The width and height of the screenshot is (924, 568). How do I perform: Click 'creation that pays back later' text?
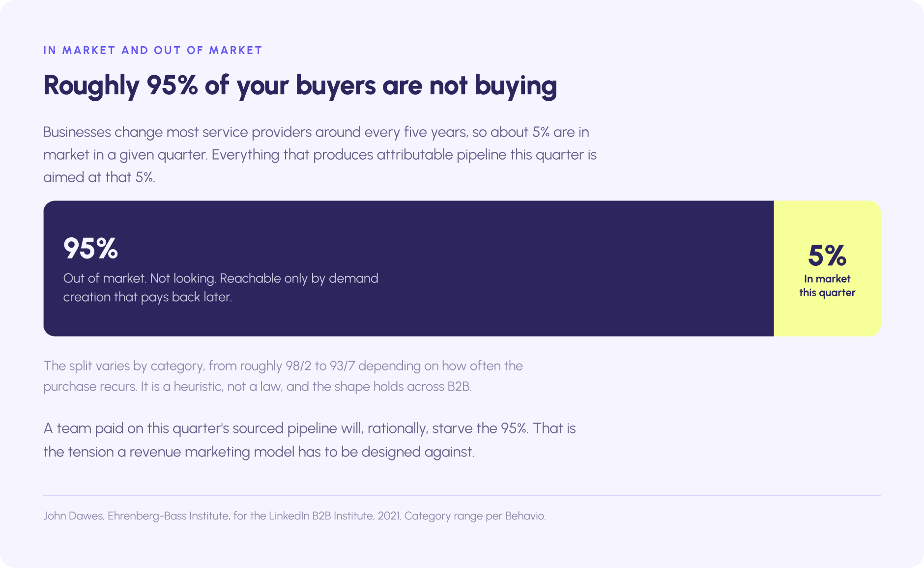(x=147, y=297)
